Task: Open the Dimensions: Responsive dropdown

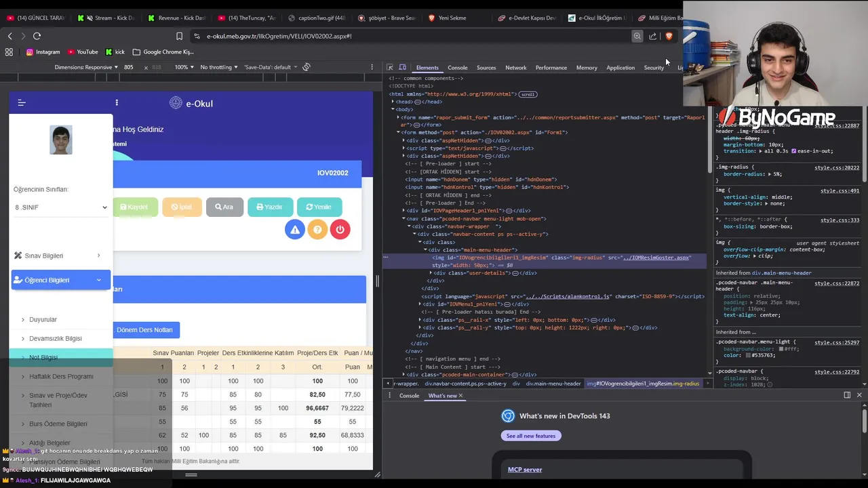Action: pos(86,67)
